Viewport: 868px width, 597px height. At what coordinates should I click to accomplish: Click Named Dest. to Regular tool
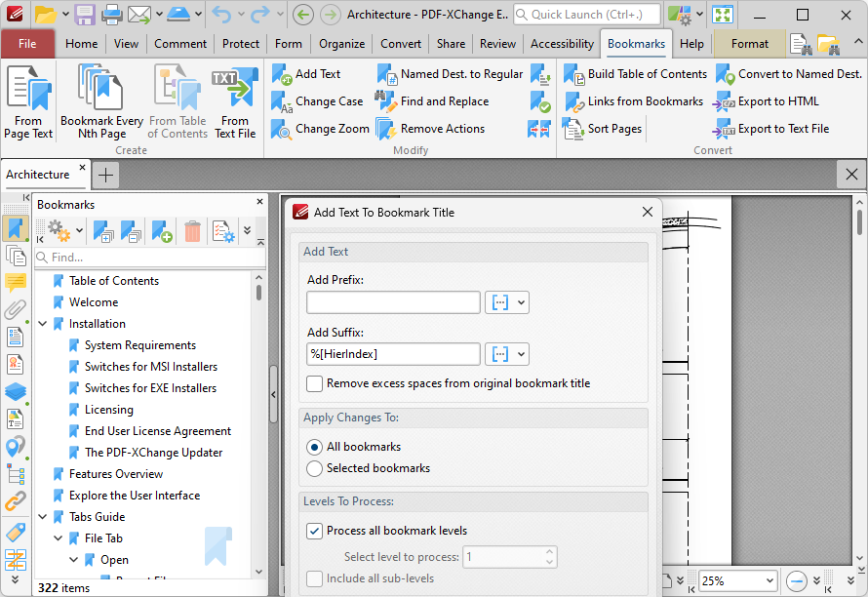(450, 74)
